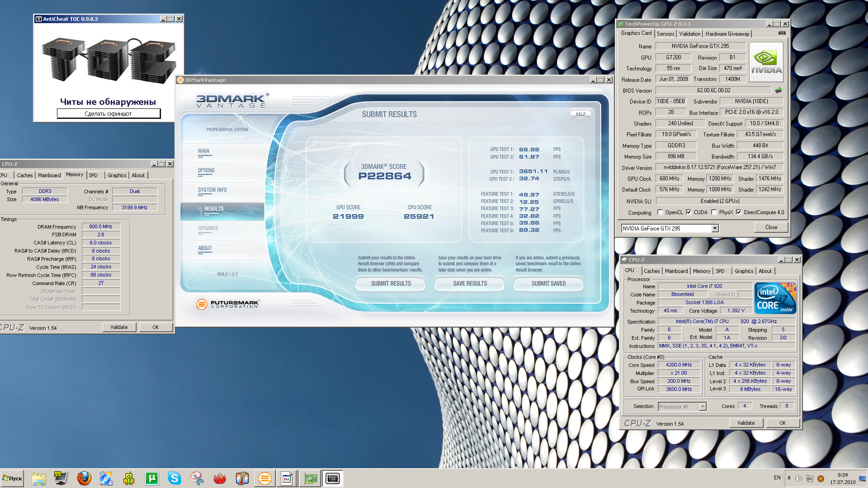The height and width of the screenshot is (488, 868).
Task: Click the NVIDIA logo in GPU-Z
Action: pos(766,62)
